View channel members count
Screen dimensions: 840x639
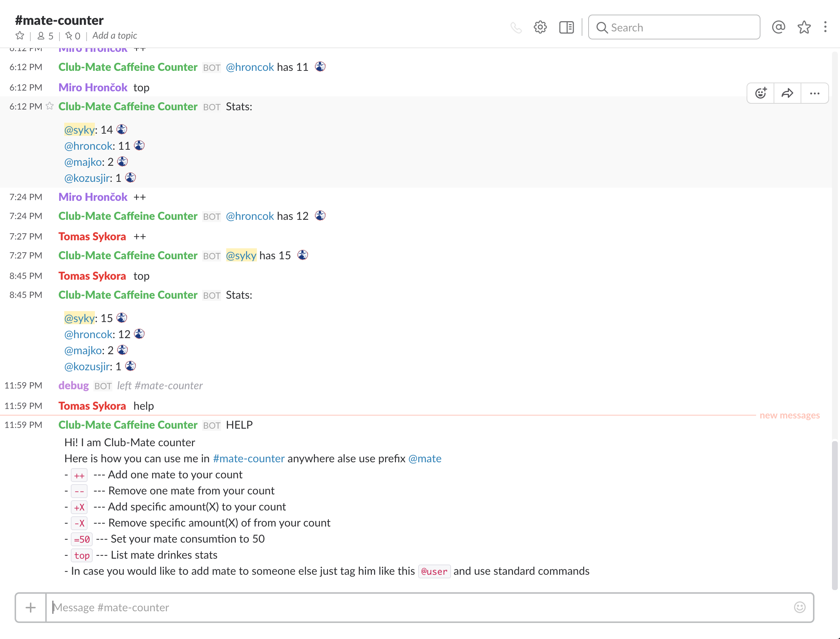45,36
